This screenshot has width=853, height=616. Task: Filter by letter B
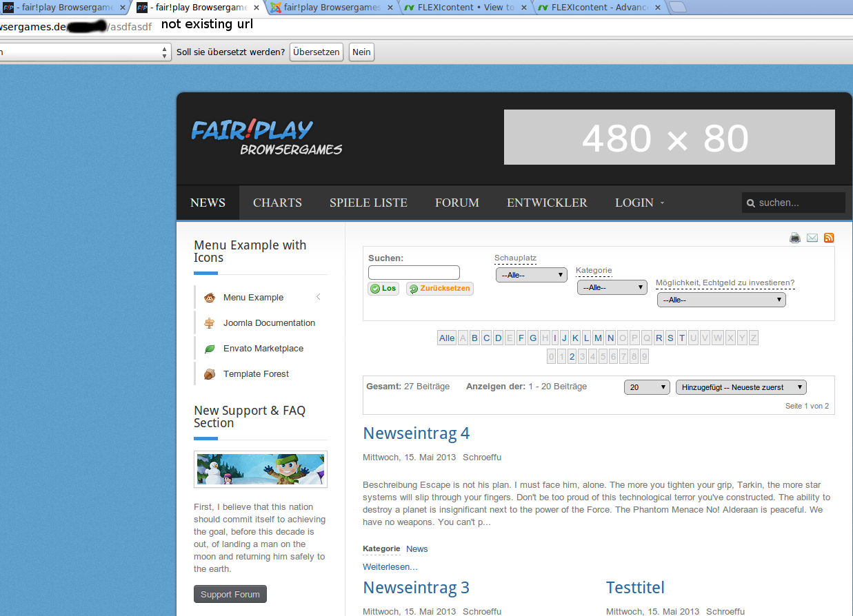pyautogui.click(x=474, y=338)
